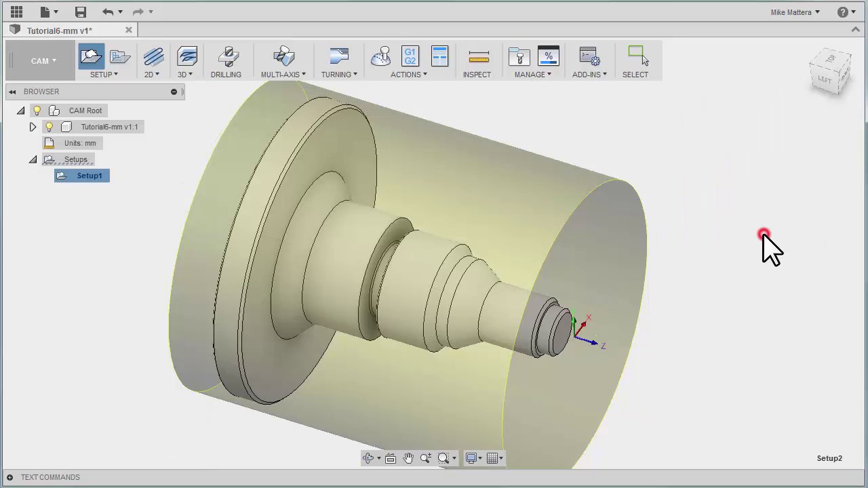The image size is (868, 488).
Task: Select the CAM Root item
Action: [x=85, y=110]
